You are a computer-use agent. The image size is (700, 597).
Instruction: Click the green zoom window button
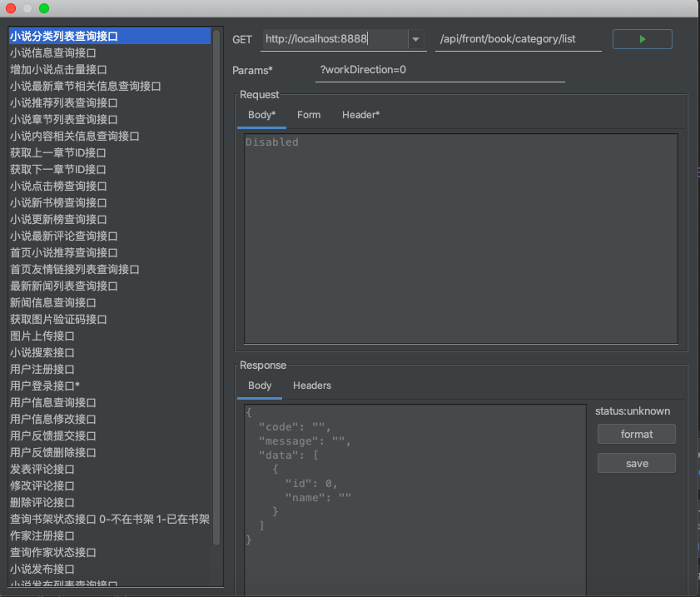click(x=44, y=8)
